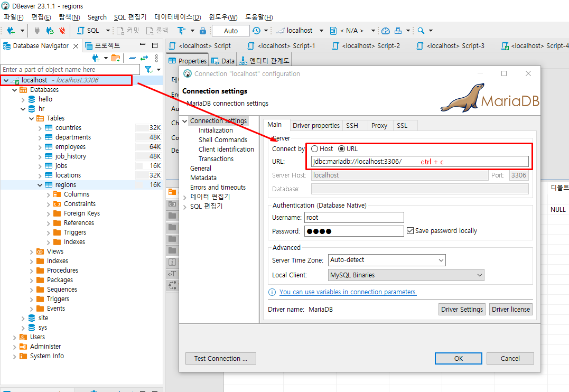This screenshot has height=392, width=569.
Task: Click the Password input field
Action: click(354, 231)
